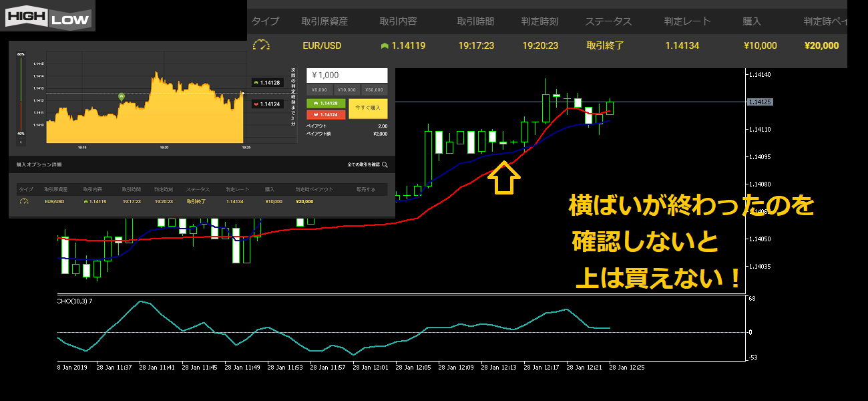Select the red Low 1.14124 button

tap(326, 114)
